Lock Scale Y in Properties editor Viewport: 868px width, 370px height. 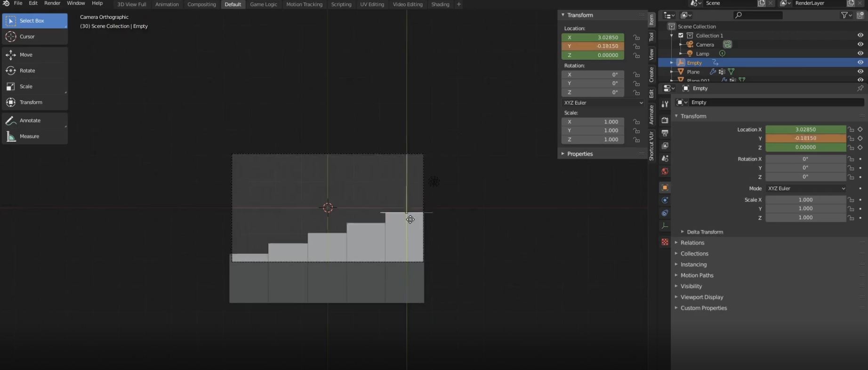point(851,209)
